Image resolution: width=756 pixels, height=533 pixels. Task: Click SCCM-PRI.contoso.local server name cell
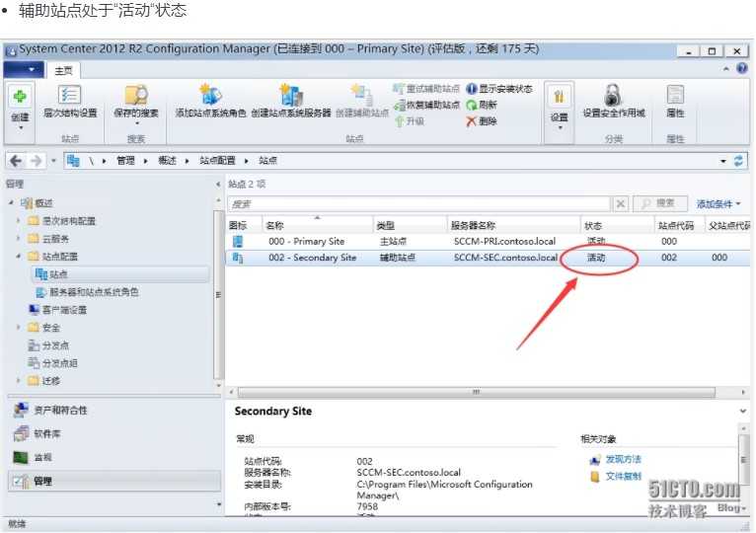point(504,241)
